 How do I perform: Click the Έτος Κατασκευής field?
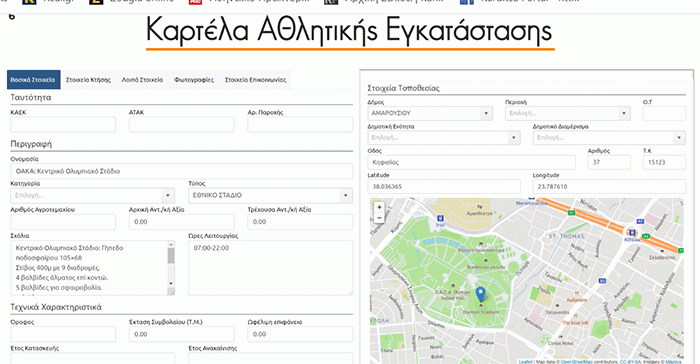tap(92, 358)
